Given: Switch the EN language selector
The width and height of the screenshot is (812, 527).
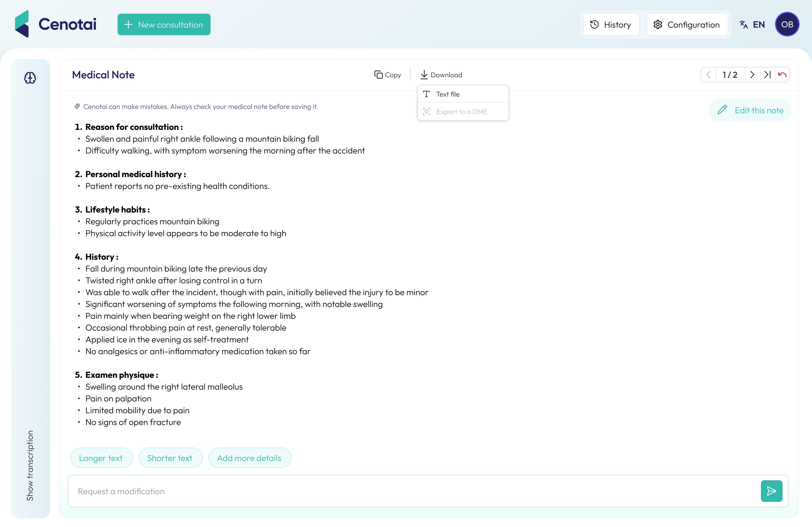Looking at the screenshot, I should (x=752, y=25).
